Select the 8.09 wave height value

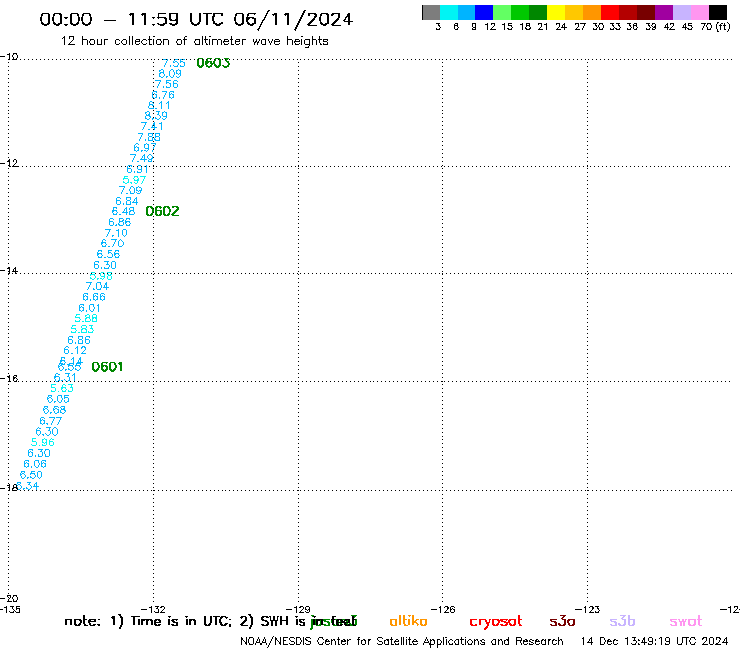click(x=170, y=74)
